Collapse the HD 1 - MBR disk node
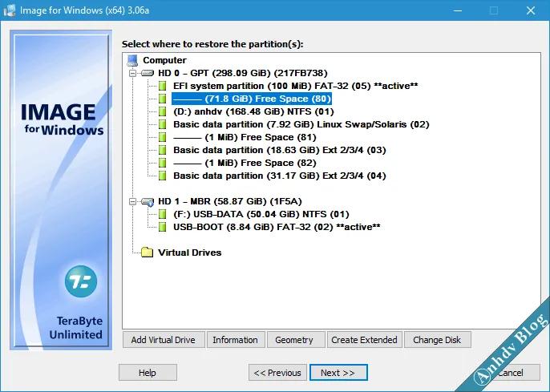Viewport: 550px width, 392px height. (x=132, y=201)
